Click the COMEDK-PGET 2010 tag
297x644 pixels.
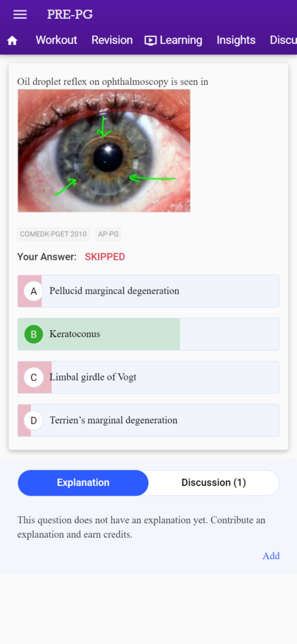pyautogui.click(x=53, y=234)
